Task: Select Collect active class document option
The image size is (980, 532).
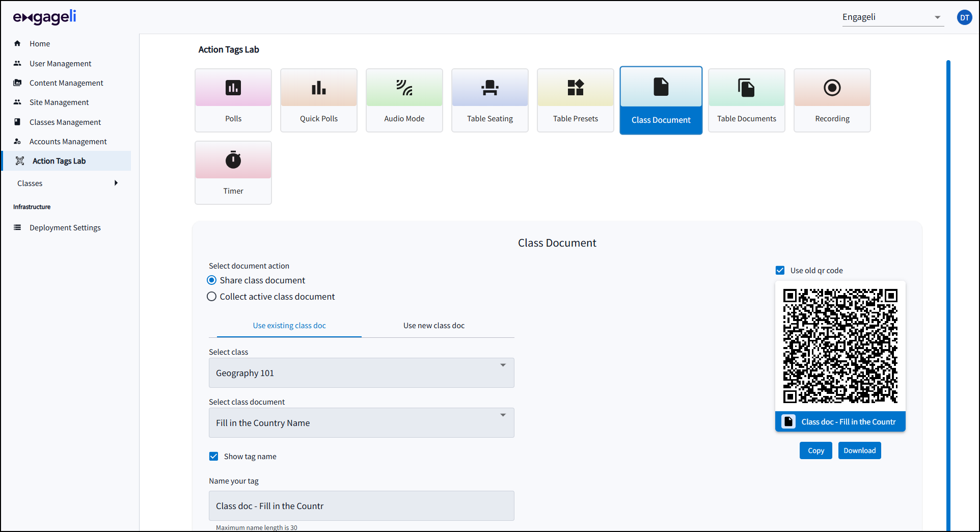Action: [x=212, y=297]
